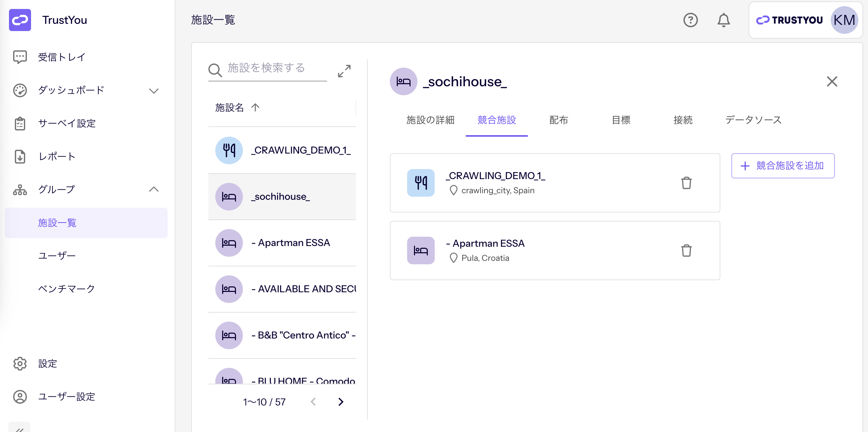Select - Apartman ESSA in facility list
Screen dimensions: 868x432
click(x=282, y=243)
